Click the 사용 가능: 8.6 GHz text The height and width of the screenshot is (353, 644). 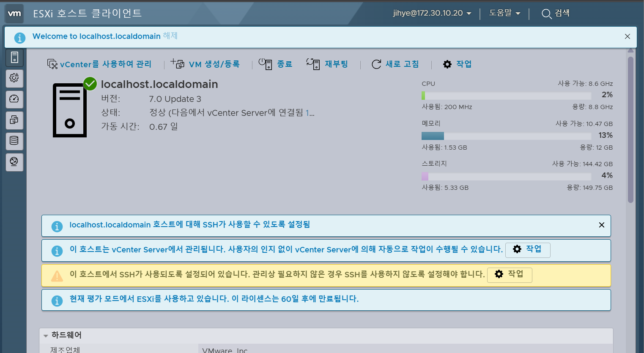pyautogui.click(x=585, y=84)
